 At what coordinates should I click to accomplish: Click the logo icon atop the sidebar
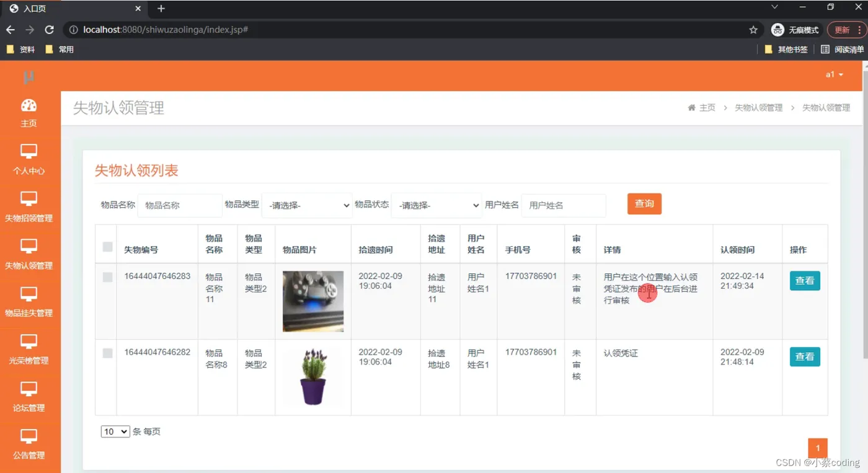29,77
